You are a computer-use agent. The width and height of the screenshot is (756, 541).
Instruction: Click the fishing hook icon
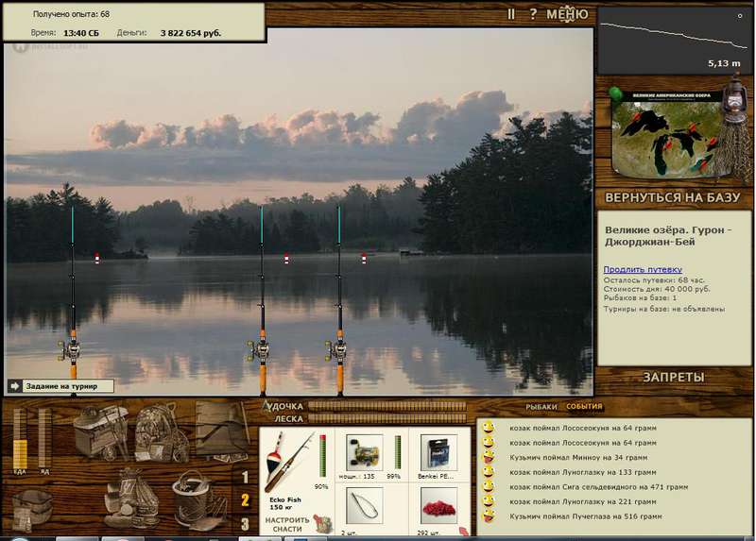pyautogui.click(x=365, y=506)
